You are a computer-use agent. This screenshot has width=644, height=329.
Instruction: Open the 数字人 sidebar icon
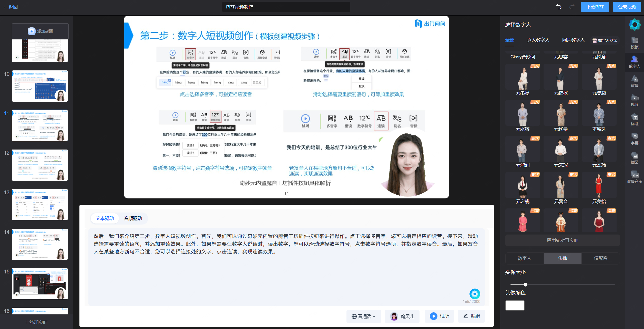pos(635,62)
